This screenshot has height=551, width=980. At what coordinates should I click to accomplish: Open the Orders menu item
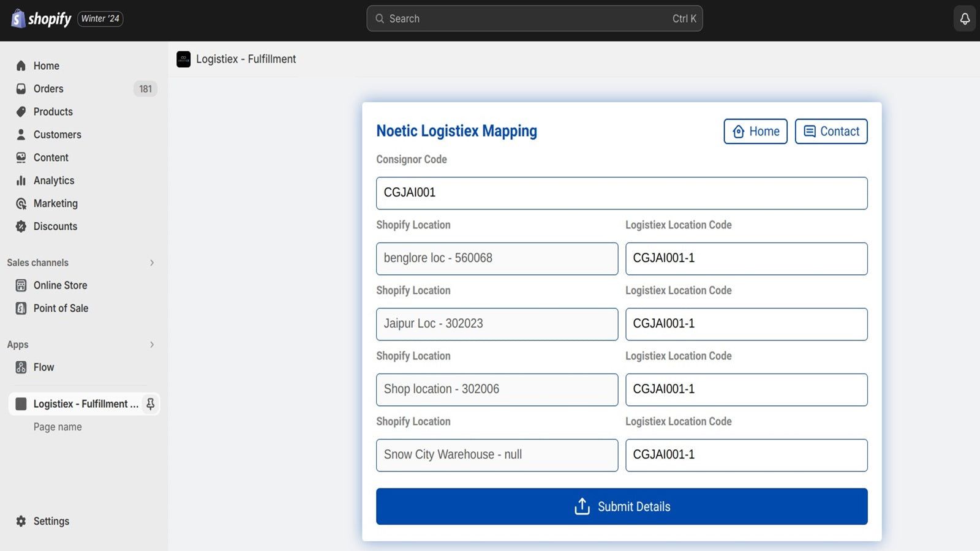coord(85,89)
